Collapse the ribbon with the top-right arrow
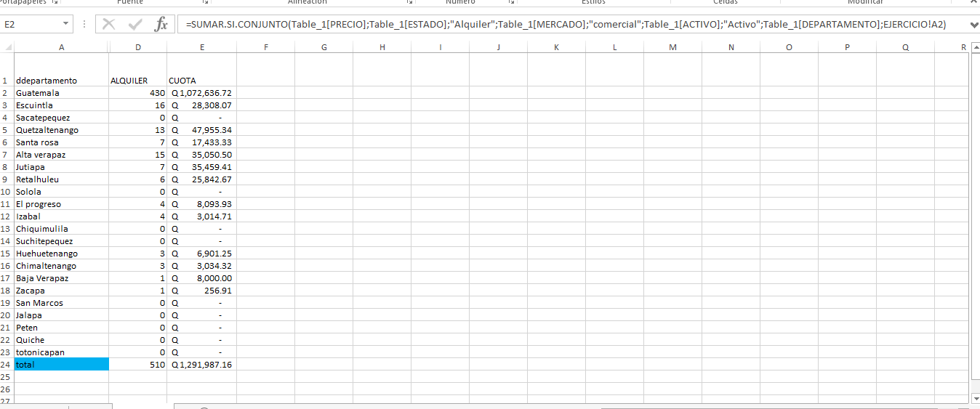 [x=973, y=3]
